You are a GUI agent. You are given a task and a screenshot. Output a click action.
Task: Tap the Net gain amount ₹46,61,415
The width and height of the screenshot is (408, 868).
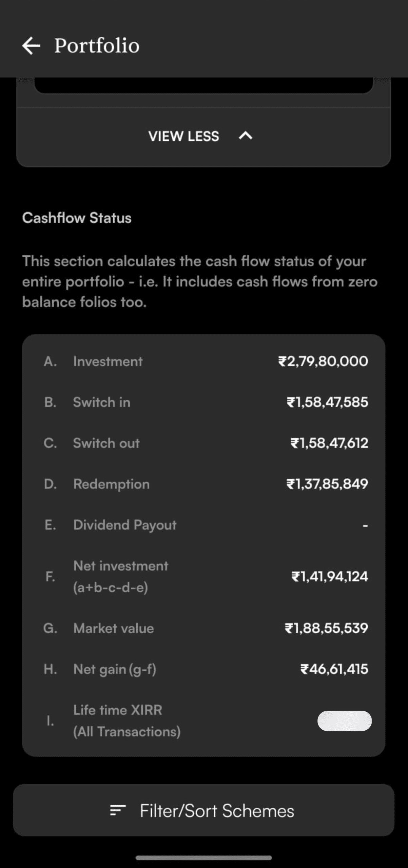(x=334, y=669)
